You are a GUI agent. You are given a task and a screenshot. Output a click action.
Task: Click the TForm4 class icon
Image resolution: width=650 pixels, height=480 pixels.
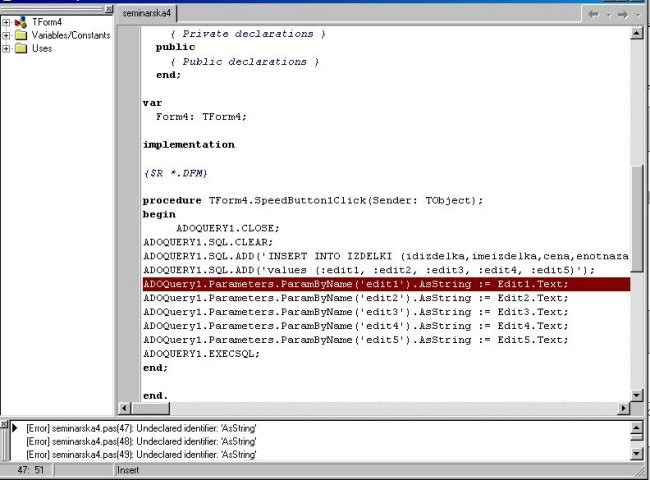tap(21, 22)
